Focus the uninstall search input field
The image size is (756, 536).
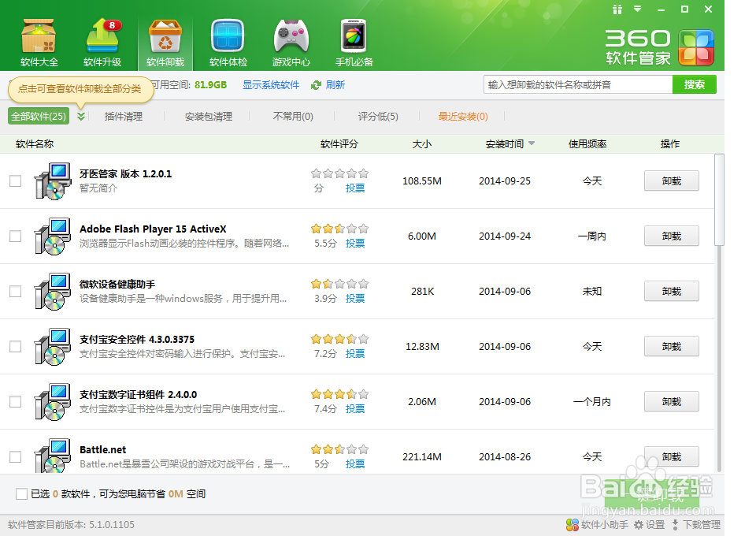point(577,84)
